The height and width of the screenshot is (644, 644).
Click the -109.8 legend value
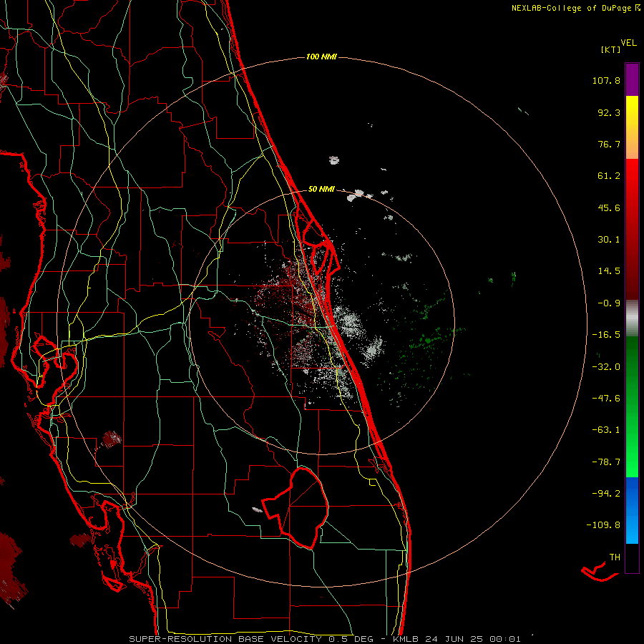pos(603,525)
